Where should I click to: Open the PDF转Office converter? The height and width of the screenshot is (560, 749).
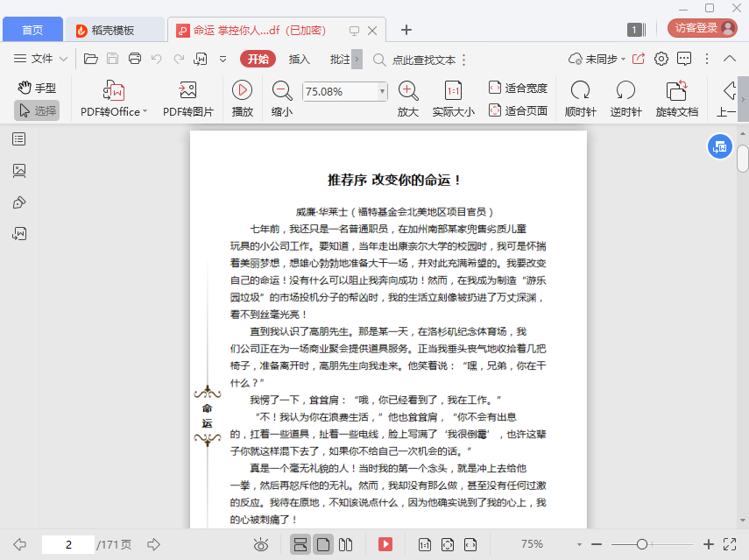tap(114, 99)
